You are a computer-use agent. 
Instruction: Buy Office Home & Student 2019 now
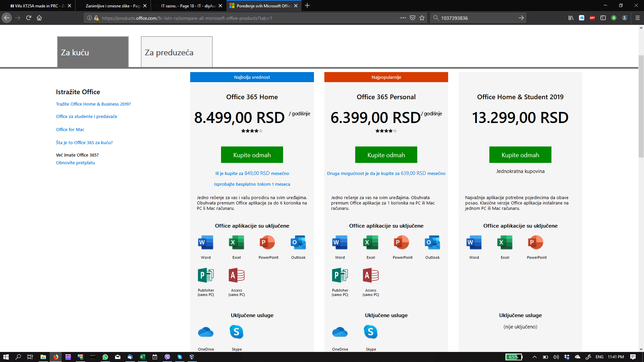(x=520, y=155)
